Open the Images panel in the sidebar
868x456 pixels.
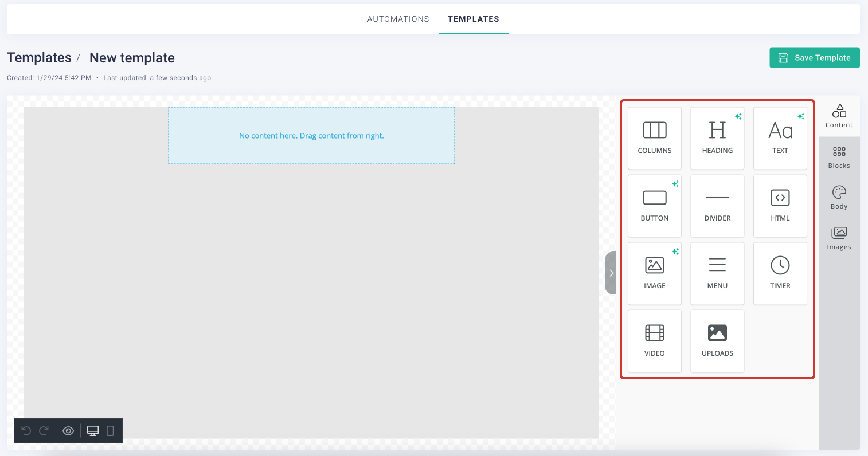tap(839, 237)
